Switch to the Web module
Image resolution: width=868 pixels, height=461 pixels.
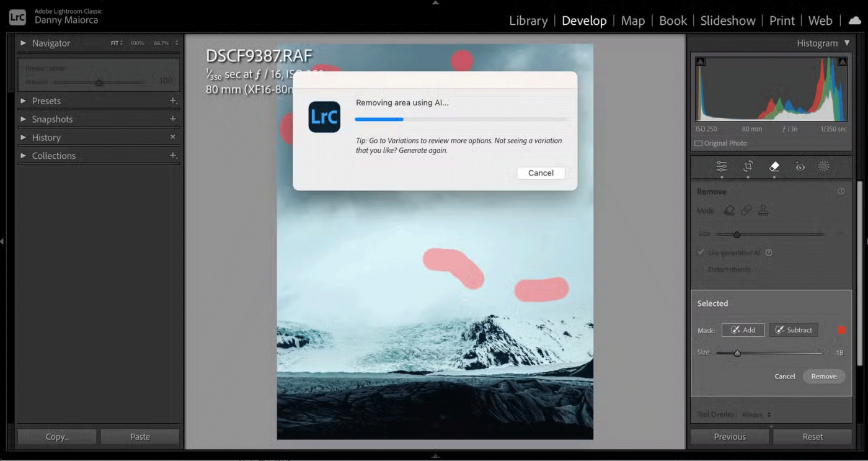tap(820, 20)
